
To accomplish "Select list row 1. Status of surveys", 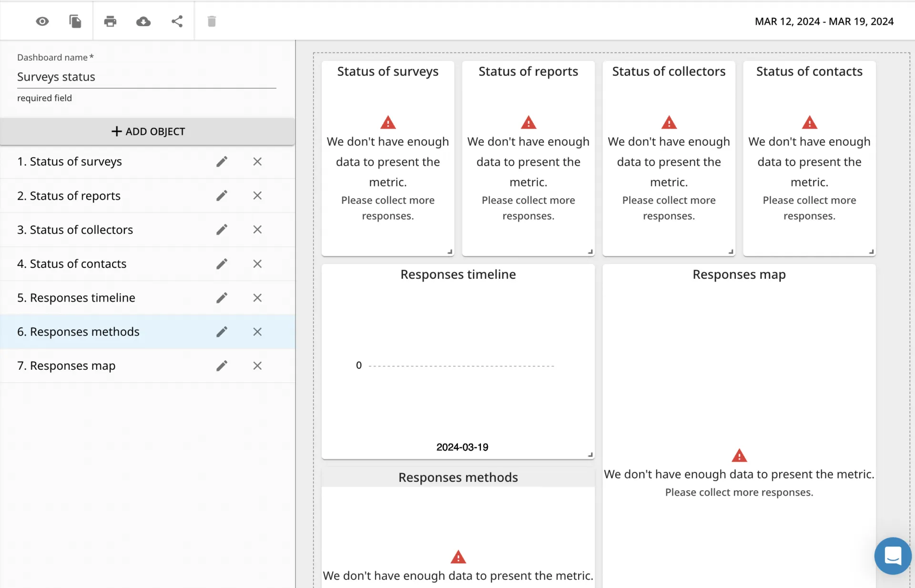I will coord(147,162).
